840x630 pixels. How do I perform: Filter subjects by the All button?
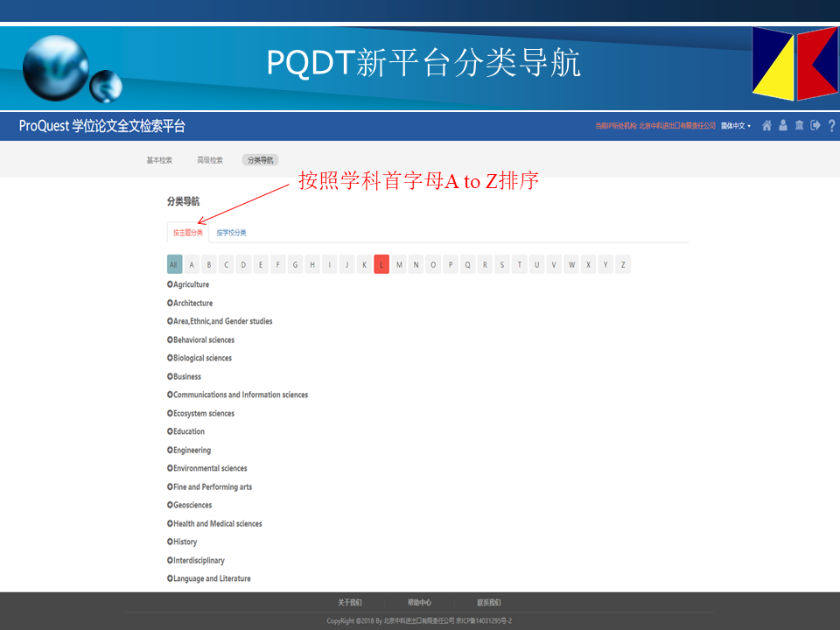tap(174, 264)
